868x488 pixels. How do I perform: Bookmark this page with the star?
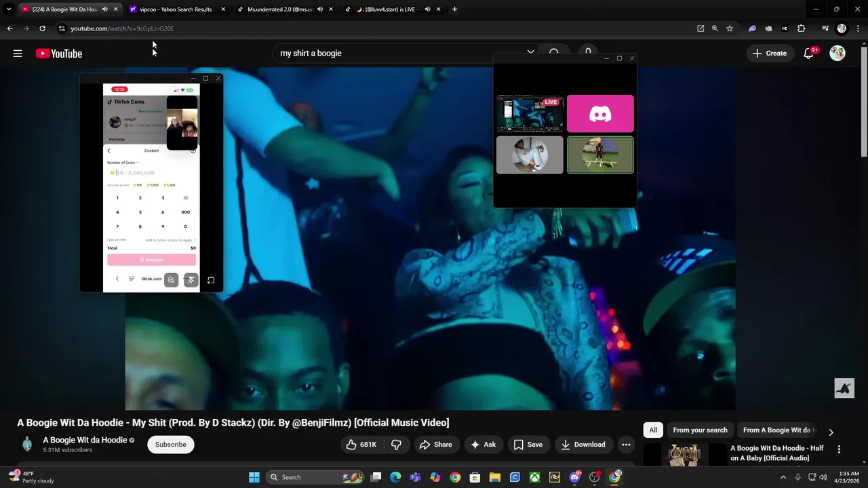click(x=730, y=28)
